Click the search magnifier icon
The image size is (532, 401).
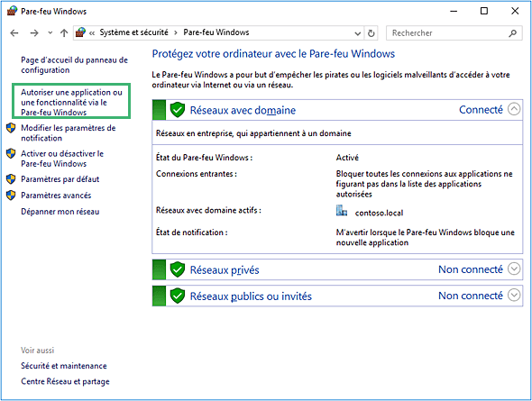(x=513, y=33)
